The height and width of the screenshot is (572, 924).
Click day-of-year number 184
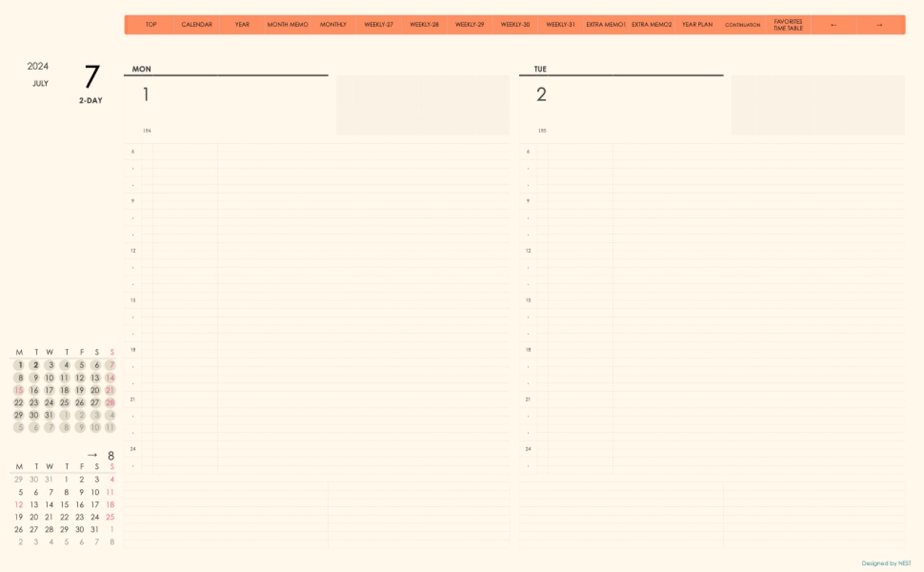147,131
